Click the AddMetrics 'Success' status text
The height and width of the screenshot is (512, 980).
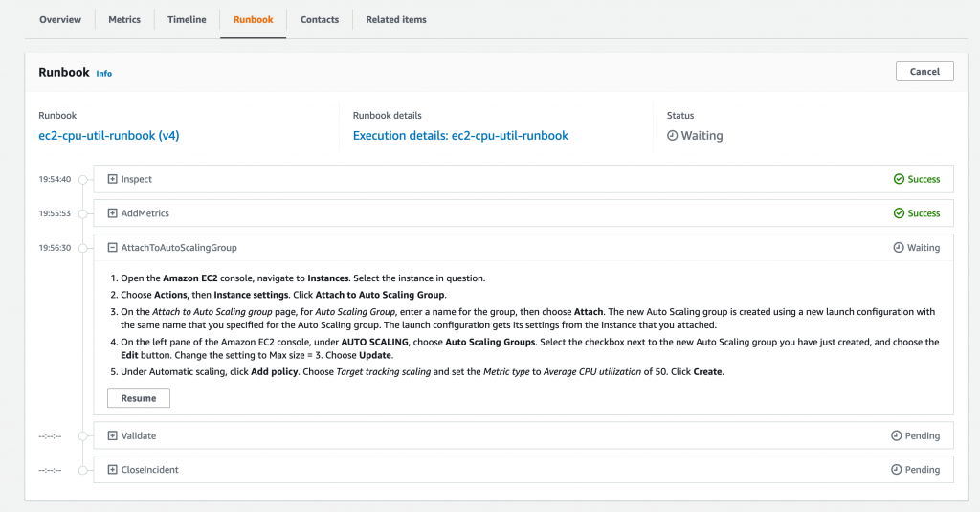tap(924, 213)
